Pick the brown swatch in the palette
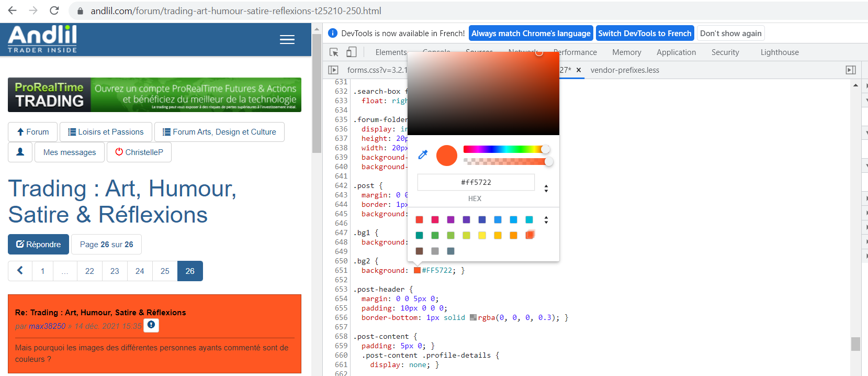 coord(419,251)
